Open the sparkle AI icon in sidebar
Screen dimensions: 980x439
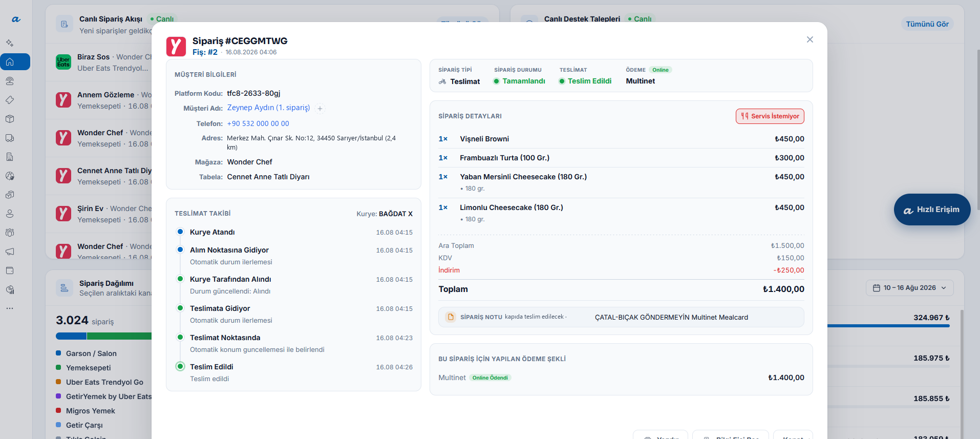(x=10, y=43)
